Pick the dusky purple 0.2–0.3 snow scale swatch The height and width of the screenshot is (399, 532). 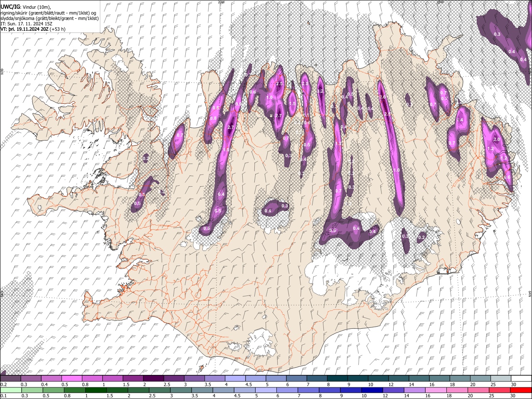tap(10, 378)
